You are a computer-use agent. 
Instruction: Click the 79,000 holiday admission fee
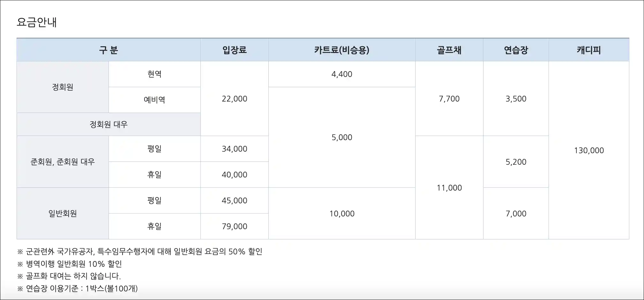click(235, 226)
